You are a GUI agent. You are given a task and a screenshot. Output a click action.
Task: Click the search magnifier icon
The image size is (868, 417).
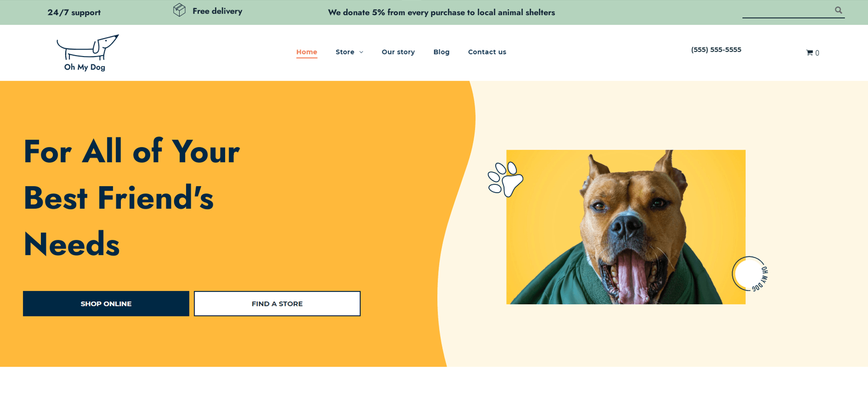click(838, 10)
